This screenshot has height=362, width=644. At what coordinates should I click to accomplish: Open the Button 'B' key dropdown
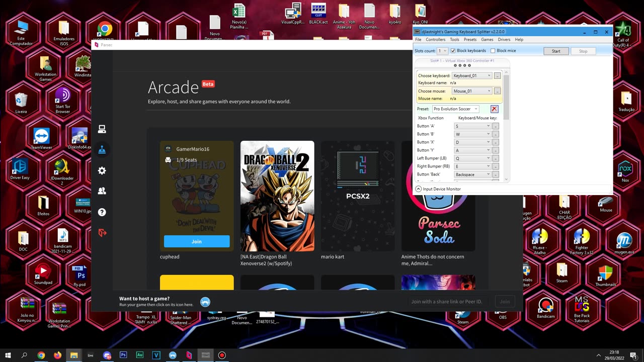tap(472, 134)
